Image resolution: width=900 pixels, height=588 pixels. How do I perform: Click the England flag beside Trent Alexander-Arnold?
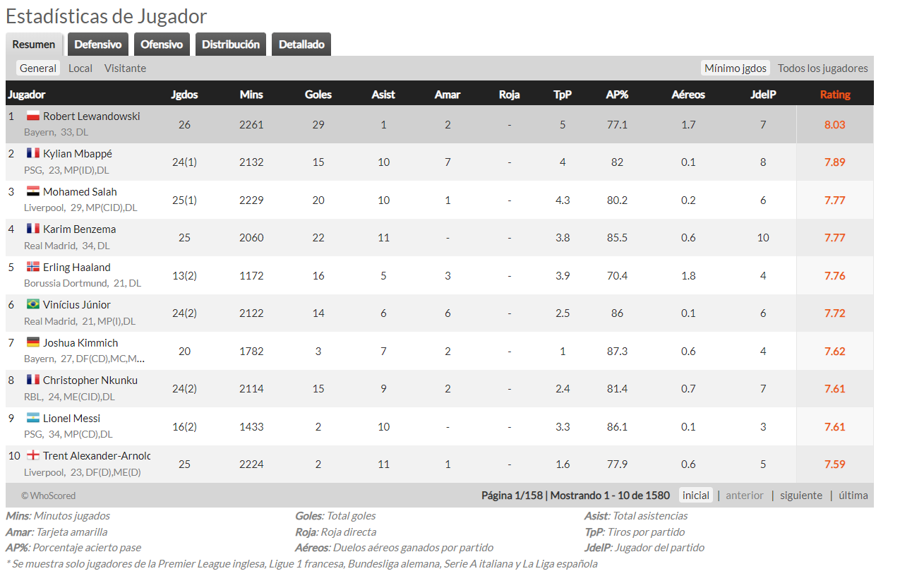32,455
